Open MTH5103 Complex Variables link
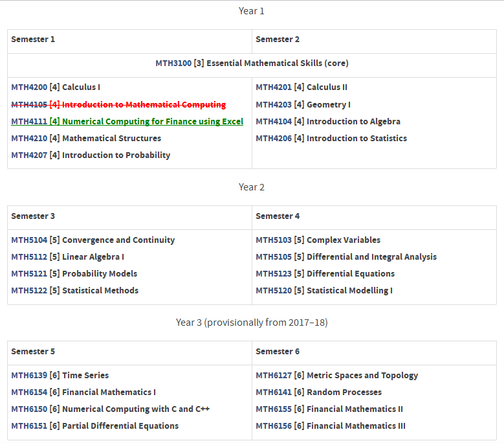Image resolution: width=504 pixels, height=443 pixels. (x=318, y=240)
